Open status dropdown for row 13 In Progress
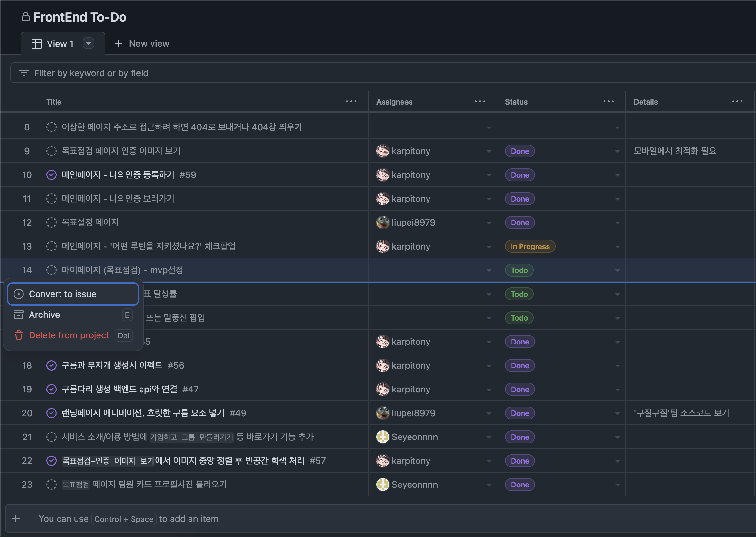Screen dimensions: 756x537 pyautogui.click(x=617, y=247)
